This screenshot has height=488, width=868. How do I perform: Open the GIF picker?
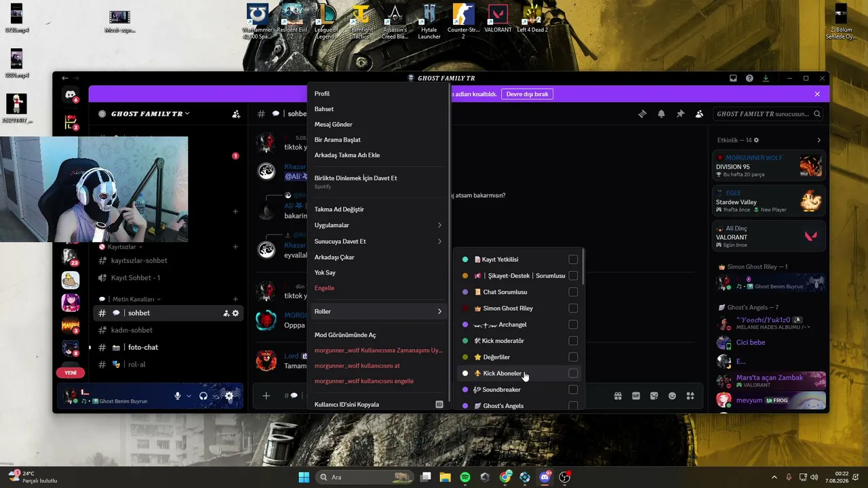coord(636,396)
